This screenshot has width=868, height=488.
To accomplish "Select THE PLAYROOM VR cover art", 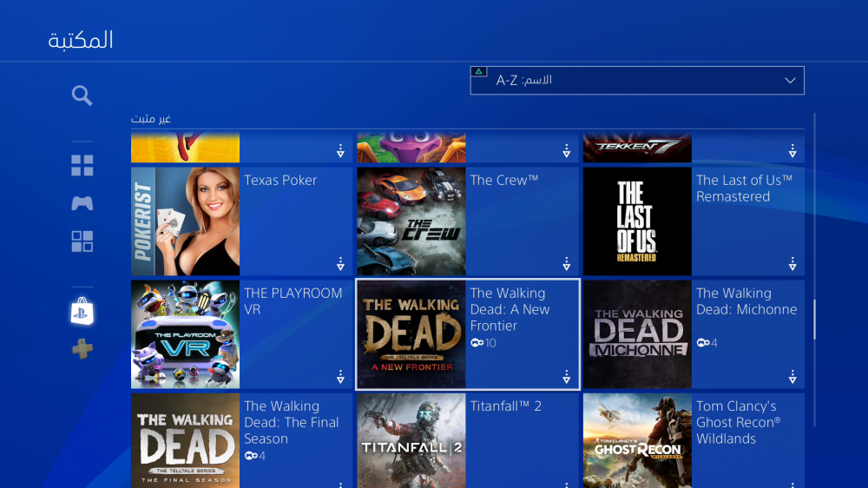I will [x=186, y=334].
